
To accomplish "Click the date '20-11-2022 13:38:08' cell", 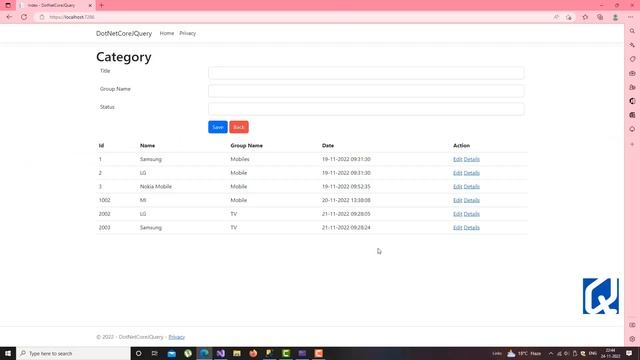I will tap(346, 200).
